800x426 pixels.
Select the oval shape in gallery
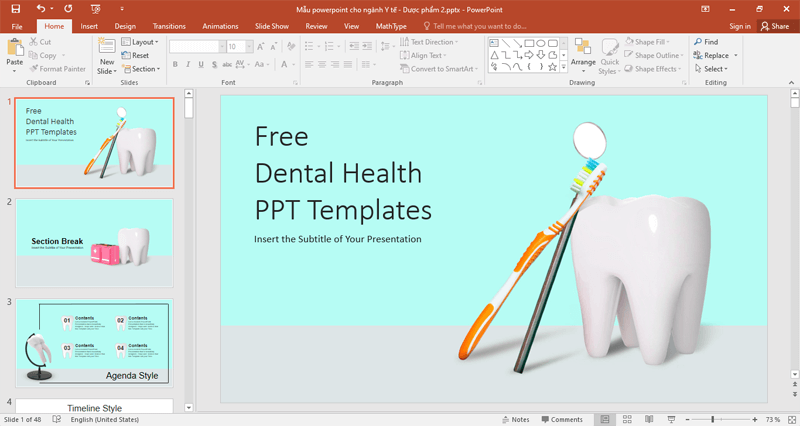[540, 43]
